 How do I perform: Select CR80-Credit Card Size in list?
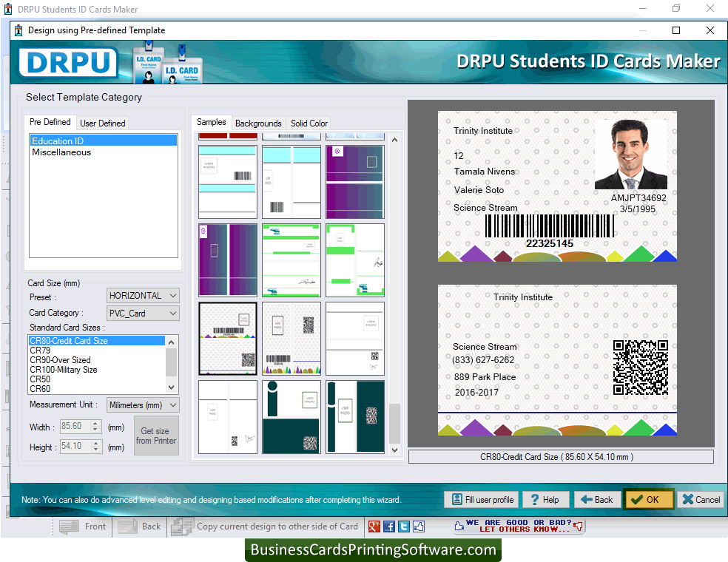point(97,341)
